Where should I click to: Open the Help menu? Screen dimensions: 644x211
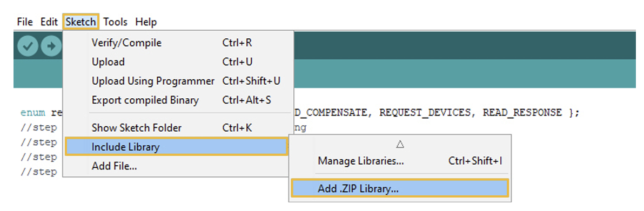coord(146,22)
